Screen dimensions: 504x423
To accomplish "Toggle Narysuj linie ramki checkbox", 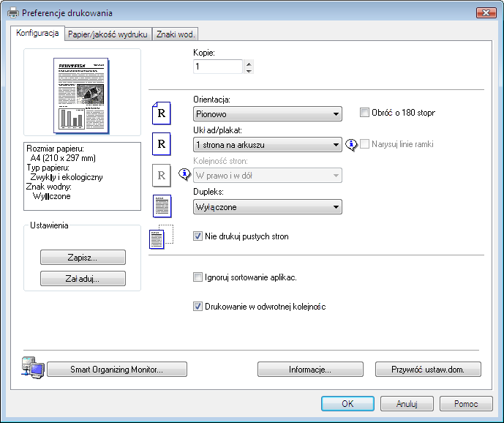I will (x=364, y=143).
